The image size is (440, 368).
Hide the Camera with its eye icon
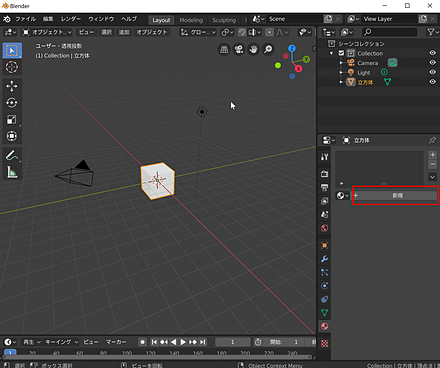click(432, 63)
